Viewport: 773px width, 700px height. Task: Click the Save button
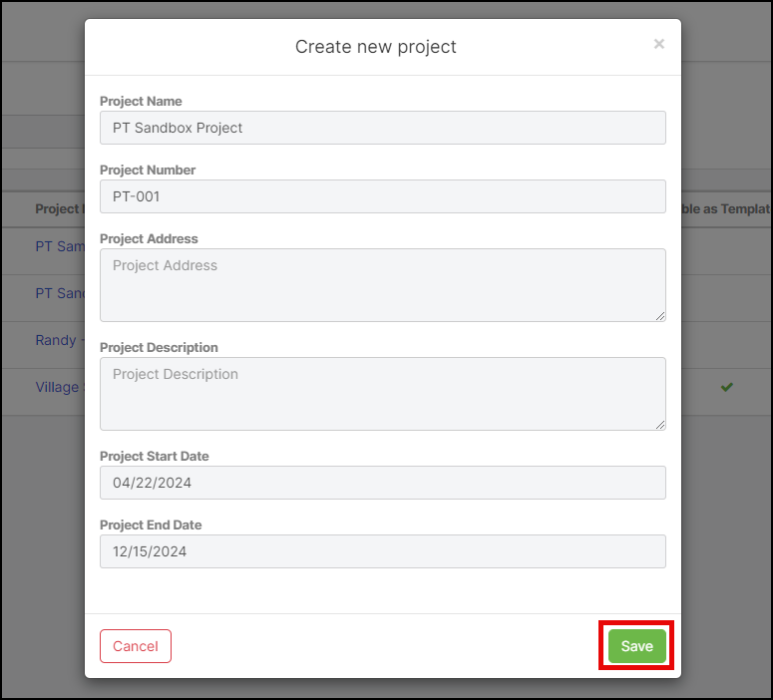(x=636, y=646)
